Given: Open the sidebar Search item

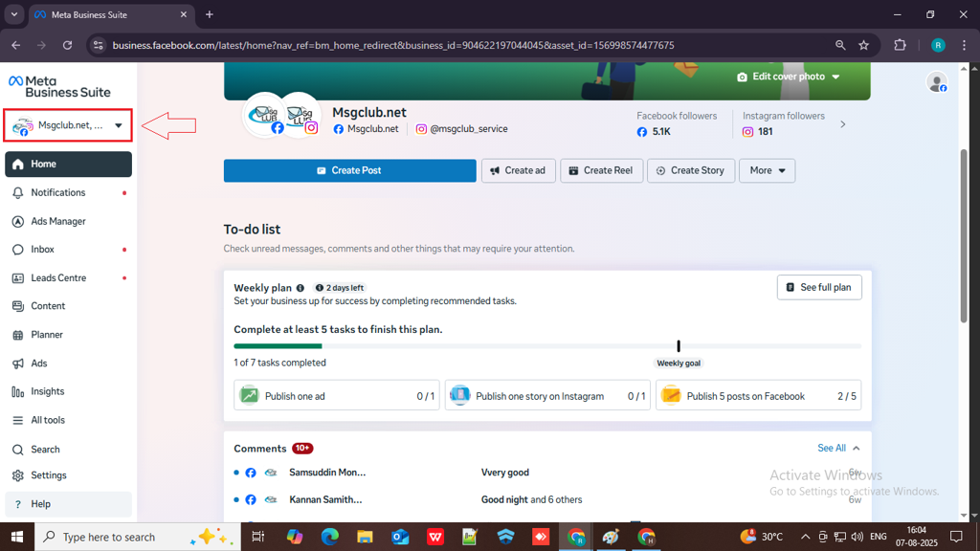Looking at the screenshot, I should (x=68, y=450).
